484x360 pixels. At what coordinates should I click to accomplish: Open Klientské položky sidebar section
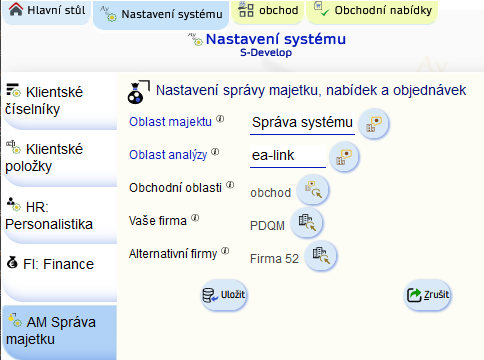(59, 158)
